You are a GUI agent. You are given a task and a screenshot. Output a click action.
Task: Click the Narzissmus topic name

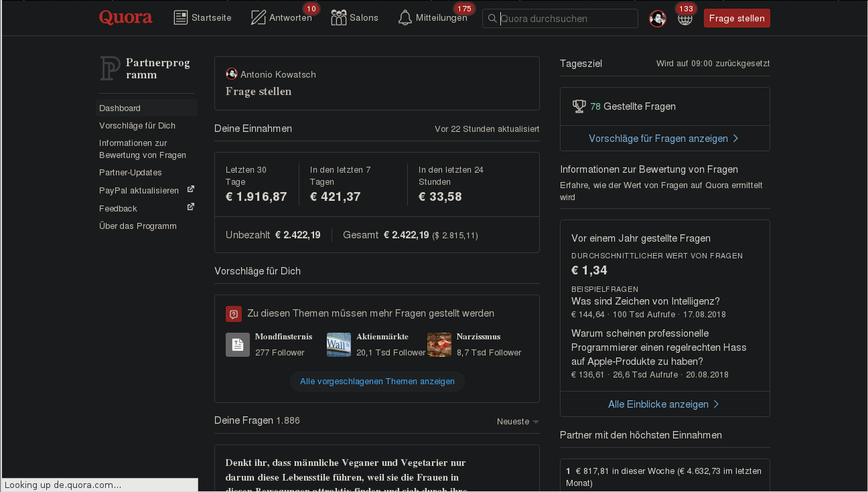click(478, 337)
